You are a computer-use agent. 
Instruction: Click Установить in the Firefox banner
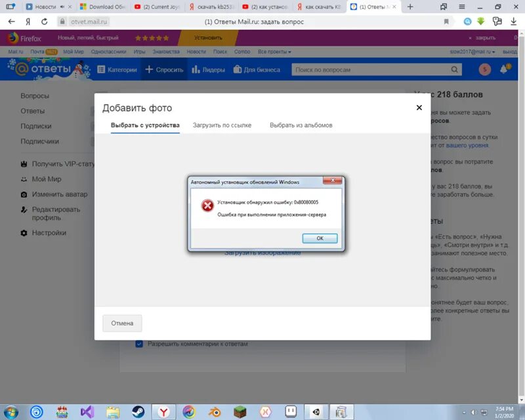point(208,38)
